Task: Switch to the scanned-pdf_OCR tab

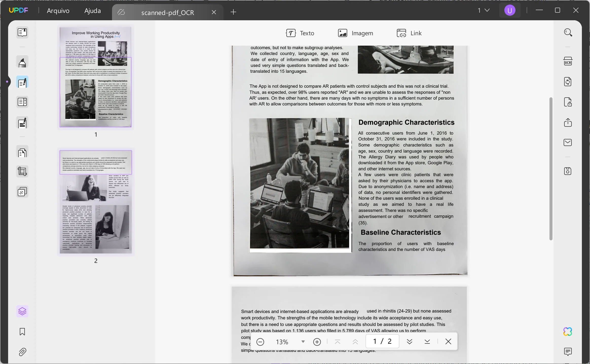Action: (x=167, y=12)
